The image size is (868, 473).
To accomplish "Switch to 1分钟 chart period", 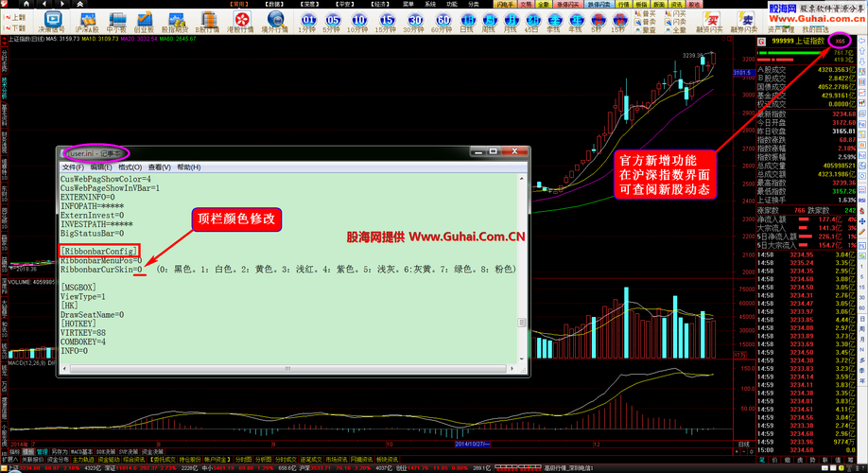I will pyautogui.click(x=307, y=23).
